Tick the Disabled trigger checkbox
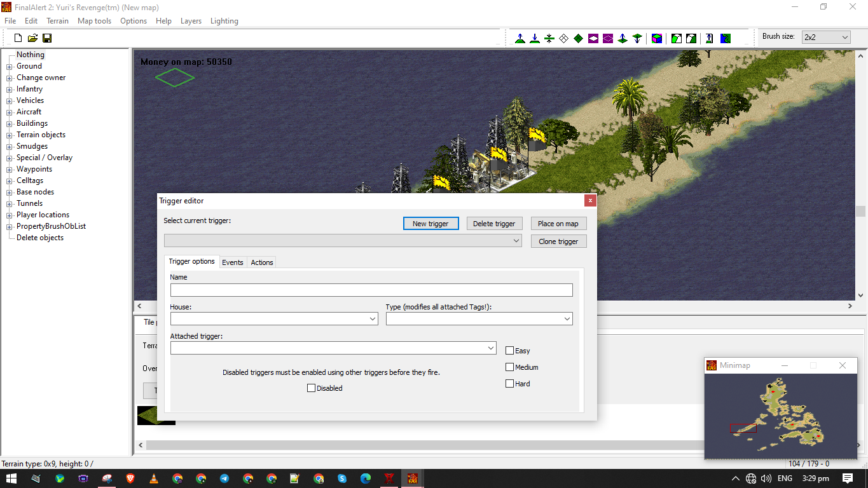Image resolution: width=868 pixels, height=488 pixels. point(311,388)
